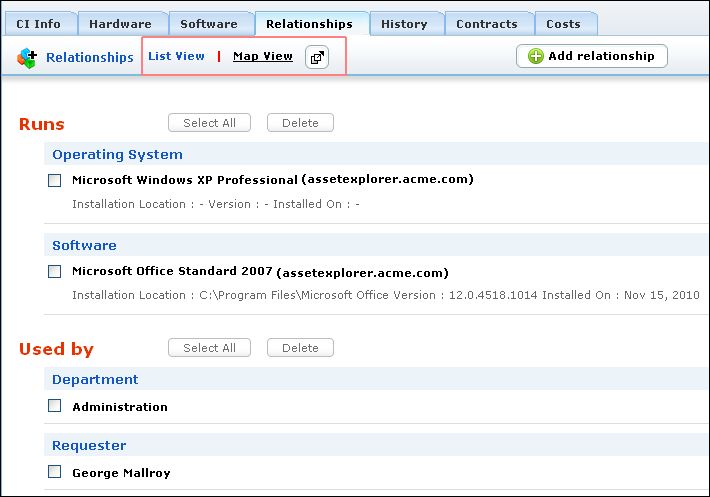This screenshot has height=497, width=710.
Task: Click Delete in the Used by section
Action: pos(300,348)
